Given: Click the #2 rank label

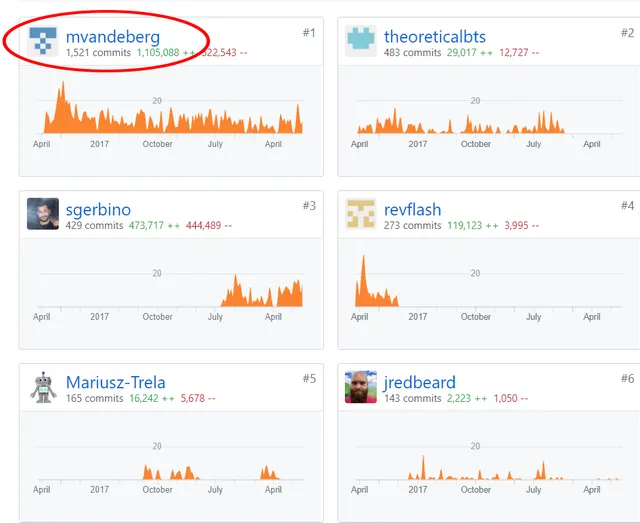Looking at the screenshot, I should (x=627, y=33).
